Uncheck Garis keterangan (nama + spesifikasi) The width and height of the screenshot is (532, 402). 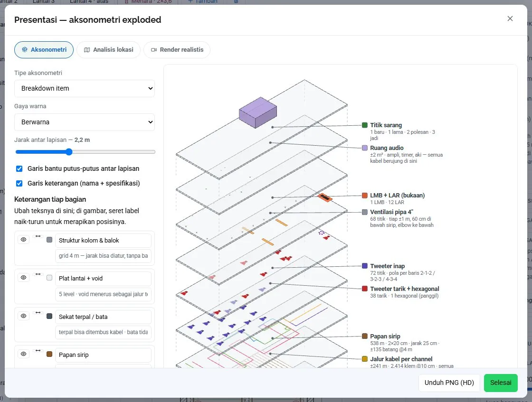pyautogui.click(x=19, y=183)
